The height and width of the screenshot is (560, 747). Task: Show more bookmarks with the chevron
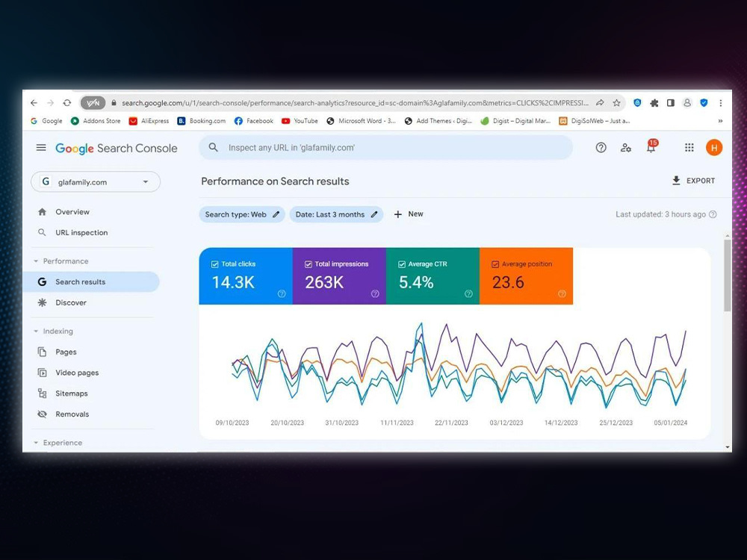coord(720,121)
